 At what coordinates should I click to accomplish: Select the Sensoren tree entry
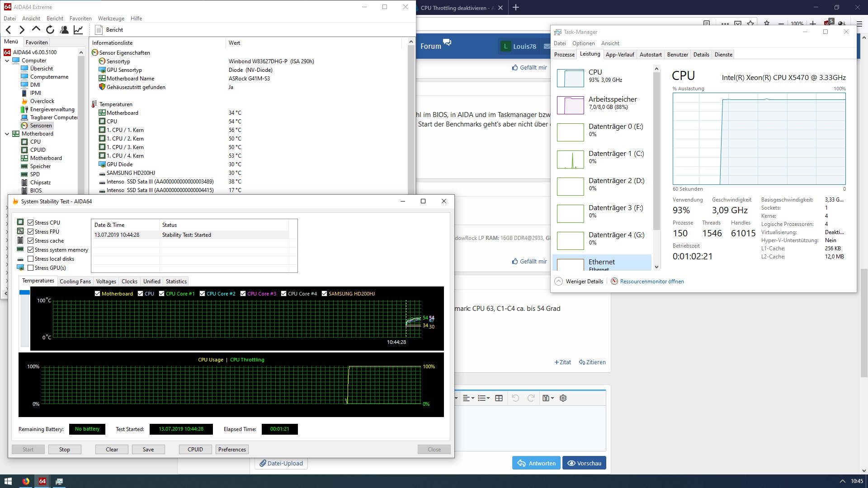(x=41, y=126)
